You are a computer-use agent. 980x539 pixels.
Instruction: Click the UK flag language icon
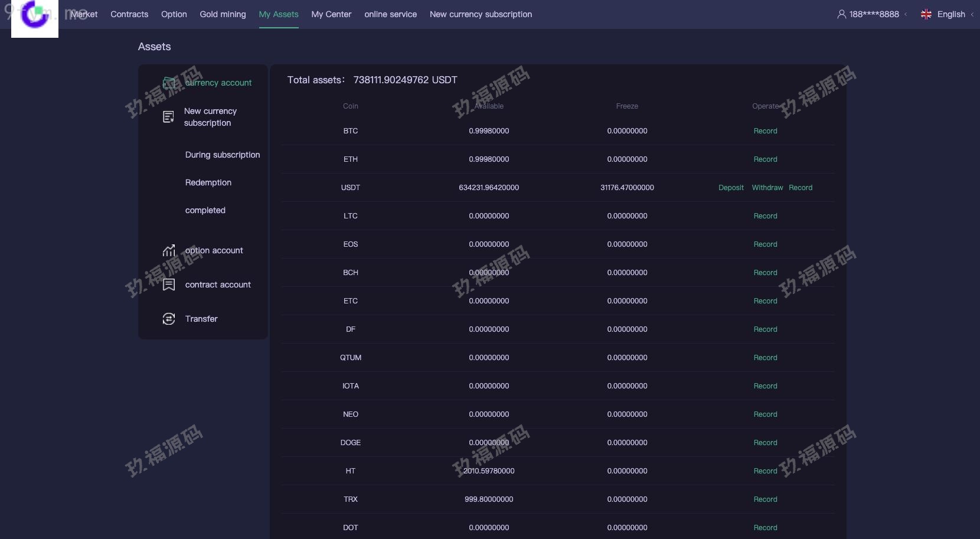click(x=926, y=14)
